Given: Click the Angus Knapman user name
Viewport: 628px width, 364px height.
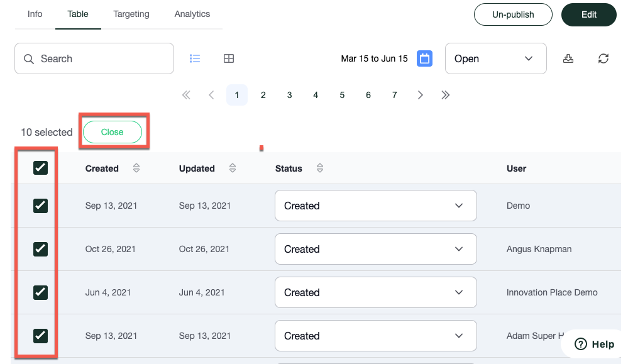Looking at the screenshot, I should [x=539, y=249].
